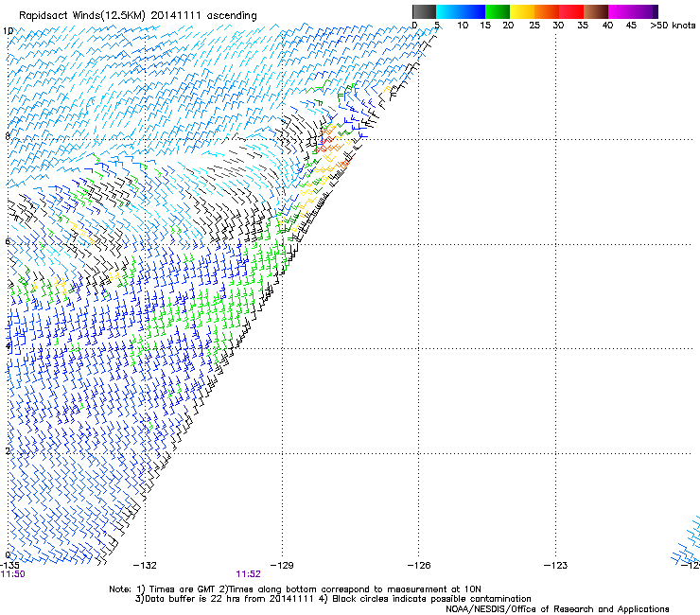The height and width of the screenshot is (615, 700).
Task: Click the latitude '6' axis label
Action: tap(8, 241)
